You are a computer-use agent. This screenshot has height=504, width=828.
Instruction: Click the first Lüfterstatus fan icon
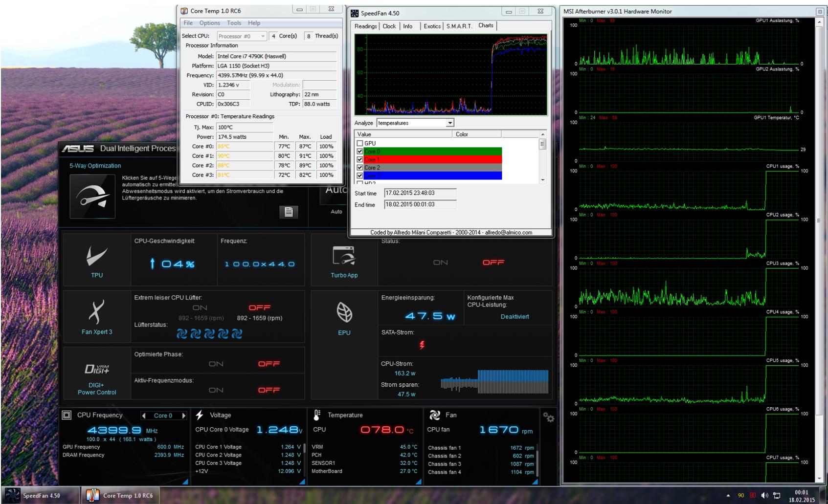pyautogui.click(x=181, y=334)
